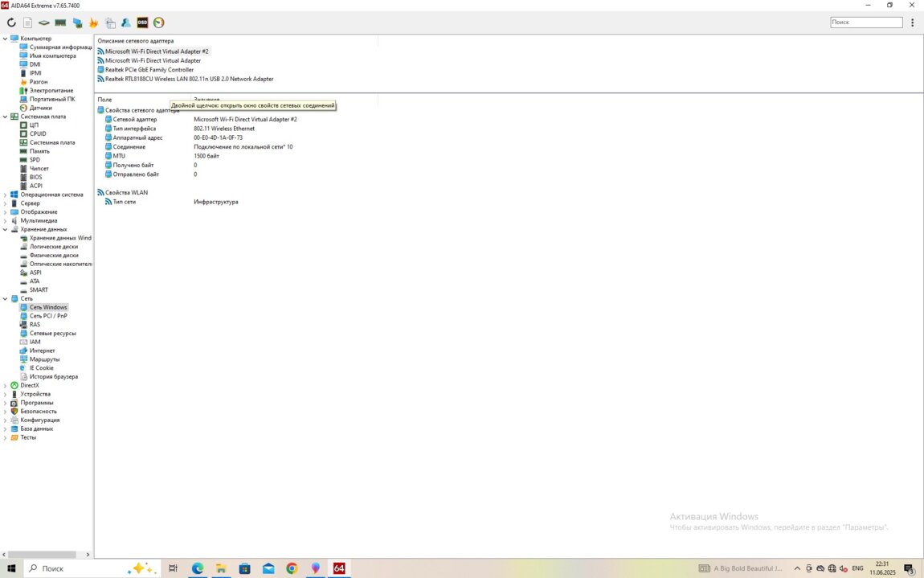The image size is (924, 578).
Task: Expand the DirectX tree node
Action: 6,386
